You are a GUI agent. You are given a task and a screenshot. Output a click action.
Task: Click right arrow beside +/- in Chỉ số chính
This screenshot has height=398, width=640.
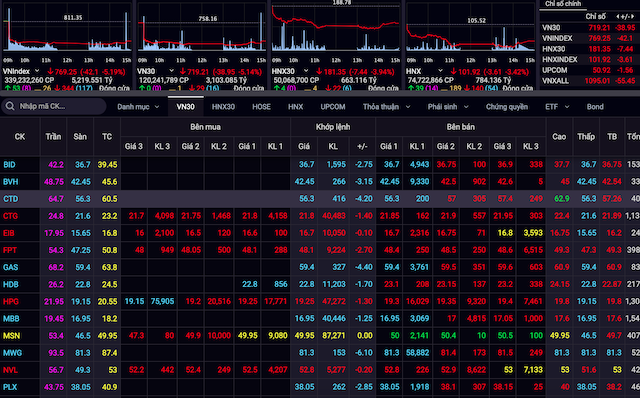(x=632, y=17)
